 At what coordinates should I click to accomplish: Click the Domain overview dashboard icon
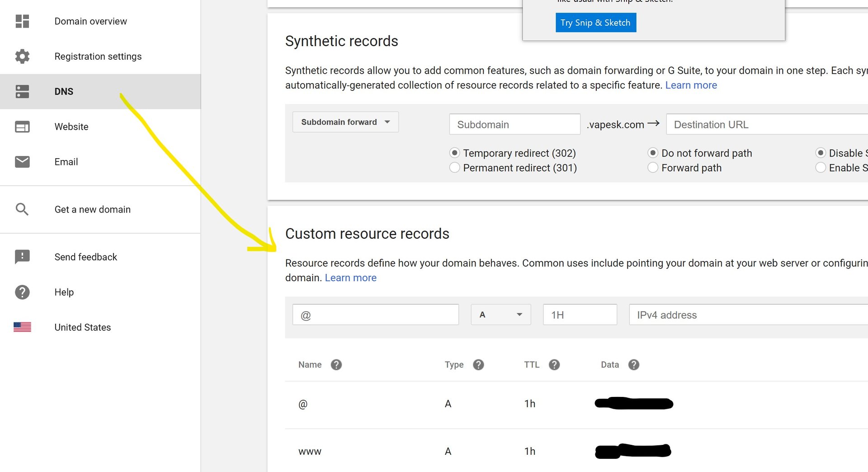pyautogui.click(x=22, y=21)
